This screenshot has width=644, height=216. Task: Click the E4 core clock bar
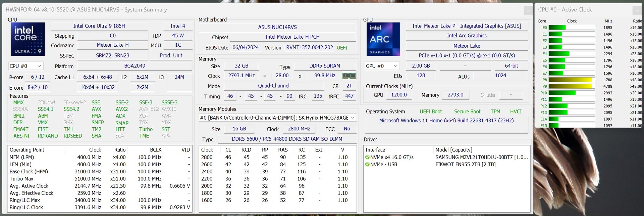click(x=572, y=54)
